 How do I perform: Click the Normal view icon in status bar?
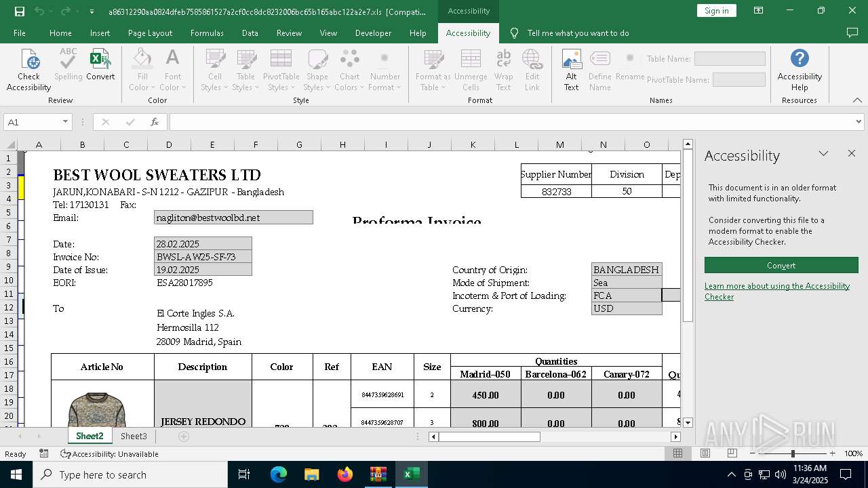[x=677, y=453]
